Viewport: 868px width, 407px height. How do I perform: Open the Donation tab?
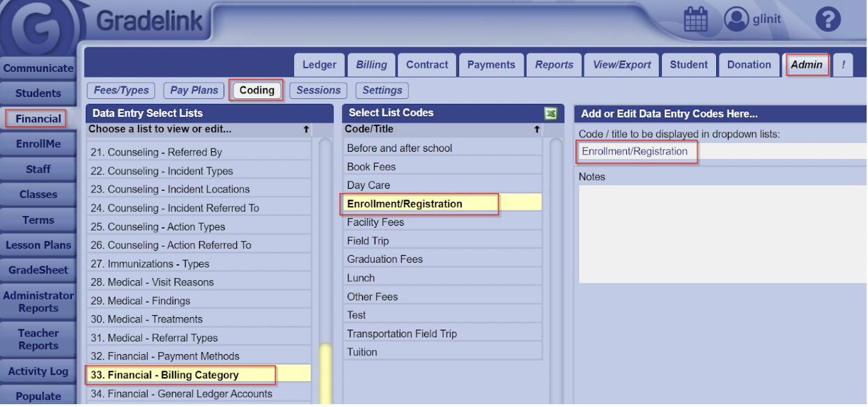[749, 65]
